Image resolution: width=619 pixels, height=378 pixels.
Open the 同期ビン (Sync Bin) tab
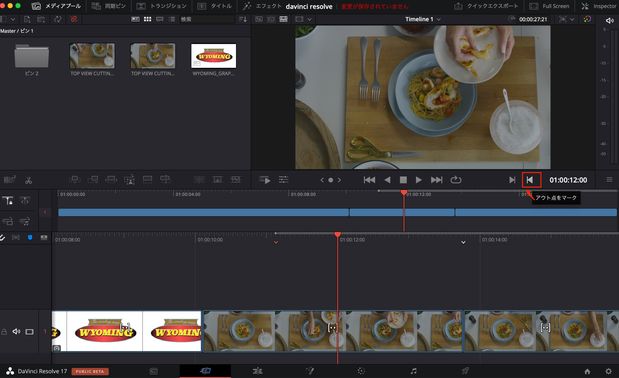(x=109, y=6)
